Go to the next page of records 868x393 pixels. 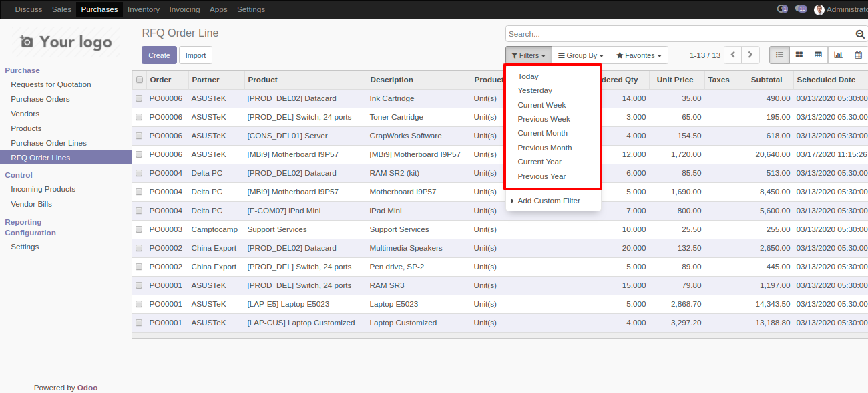[751, 55]
